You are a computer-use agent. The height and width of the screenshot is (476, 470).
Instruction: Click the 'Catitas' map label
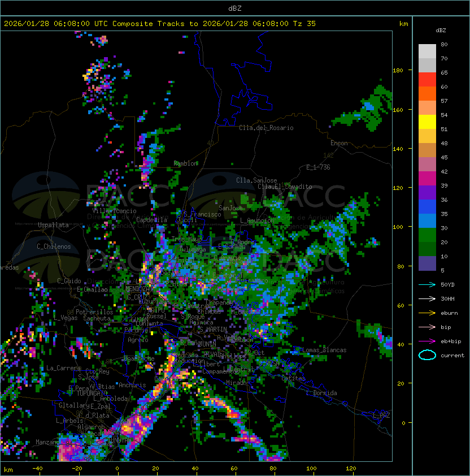tap(293, 378)
